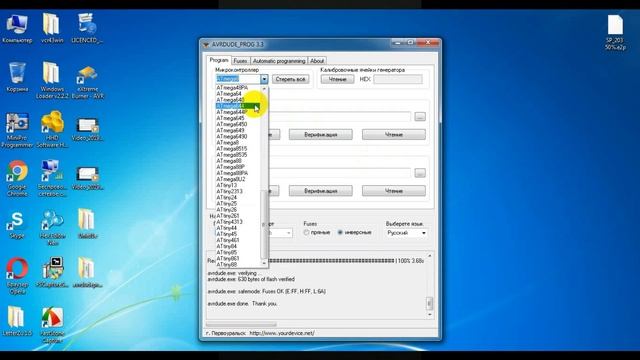
Task: Select ATmega8535 list entry
Action: pyautogui.click(x=238, y=155)
